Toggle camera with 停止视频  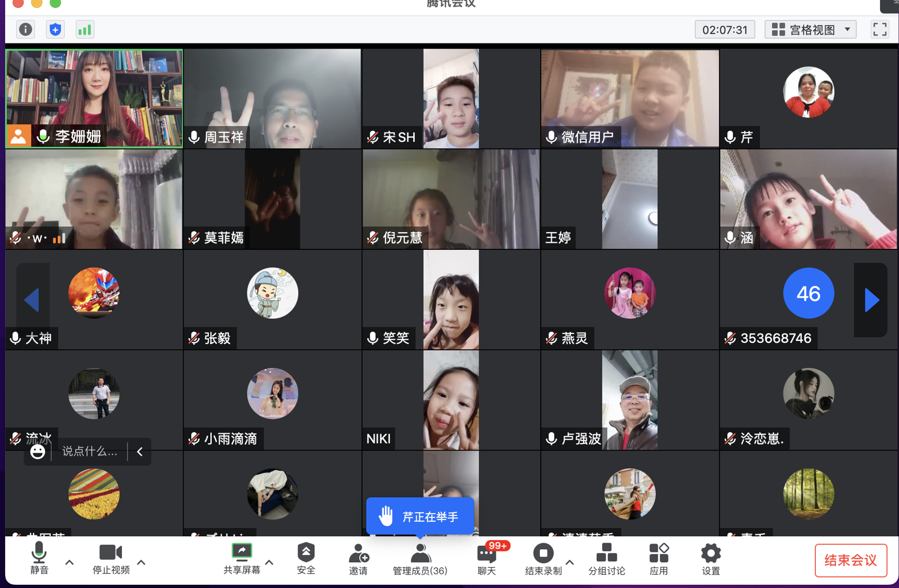coord(111,559)
